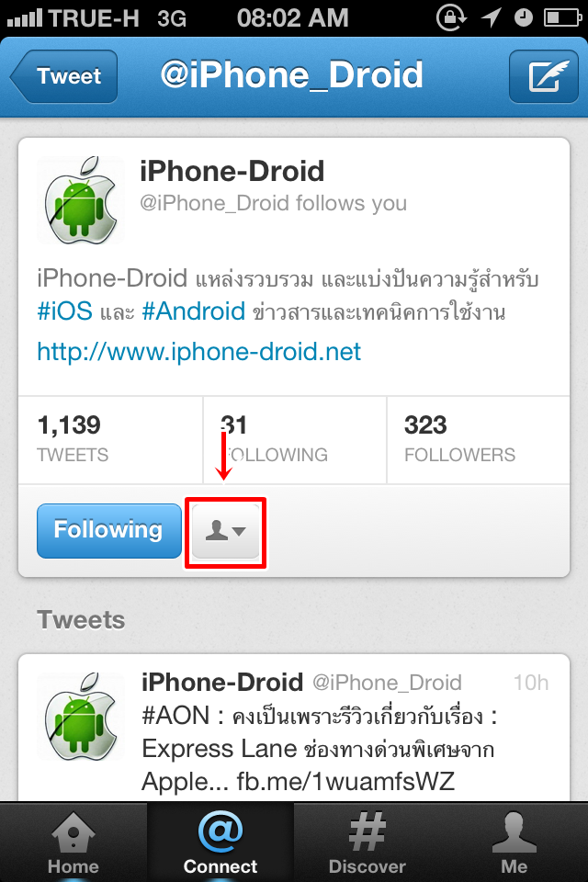588x882 pixels.
Task: Tap the #Android hashtag
Action: [x=194, y=311]
